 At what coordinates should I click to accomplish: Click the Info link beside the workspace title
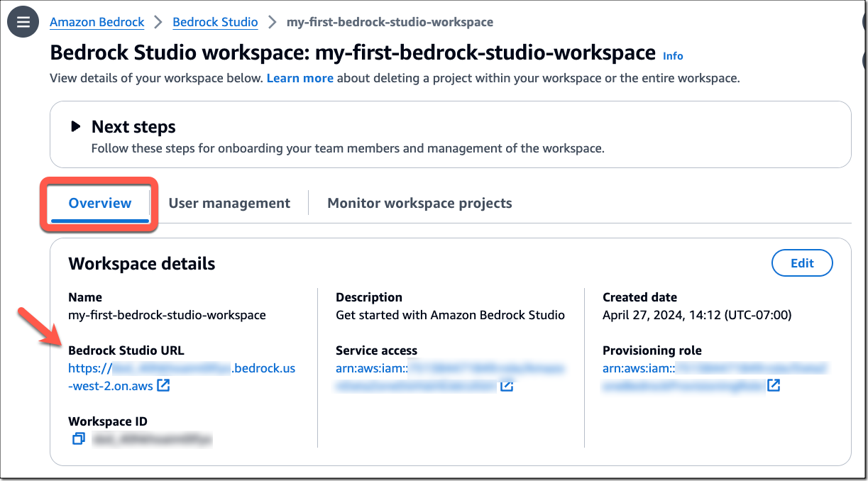[x=672, y=55]
